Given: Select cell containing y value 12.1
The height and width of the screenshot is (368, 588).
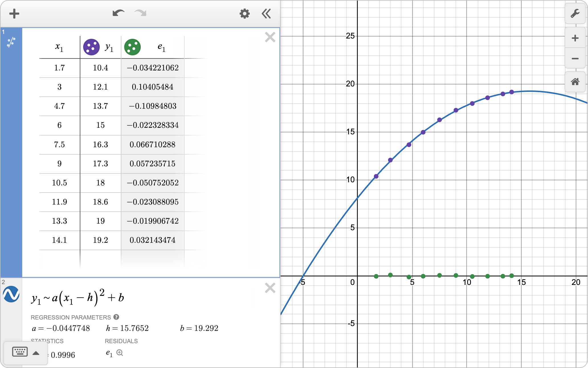Looking at the screenshot, I should (x=101, y=87).
